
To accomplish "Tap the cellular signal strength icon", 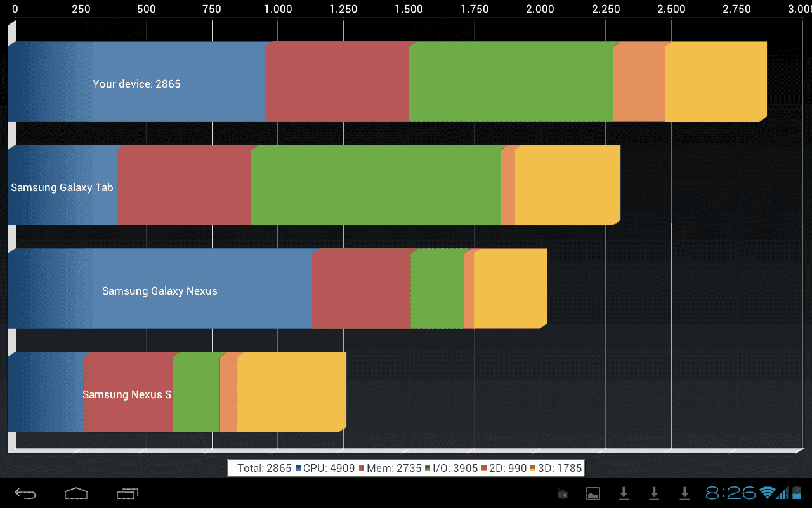I will pos(783,493).
